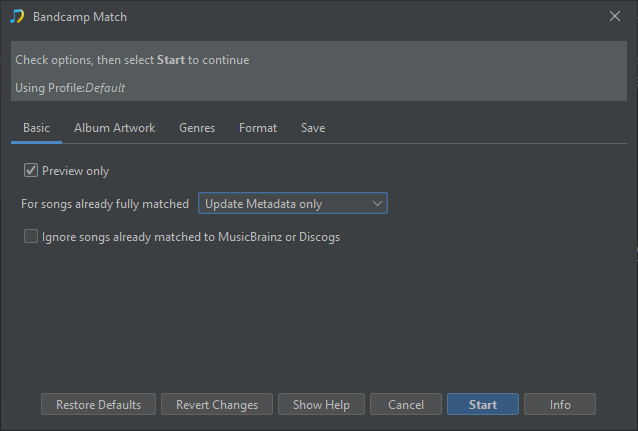Open Show Help
This screenshot has height=431, width=638.
tap(321, 404)
